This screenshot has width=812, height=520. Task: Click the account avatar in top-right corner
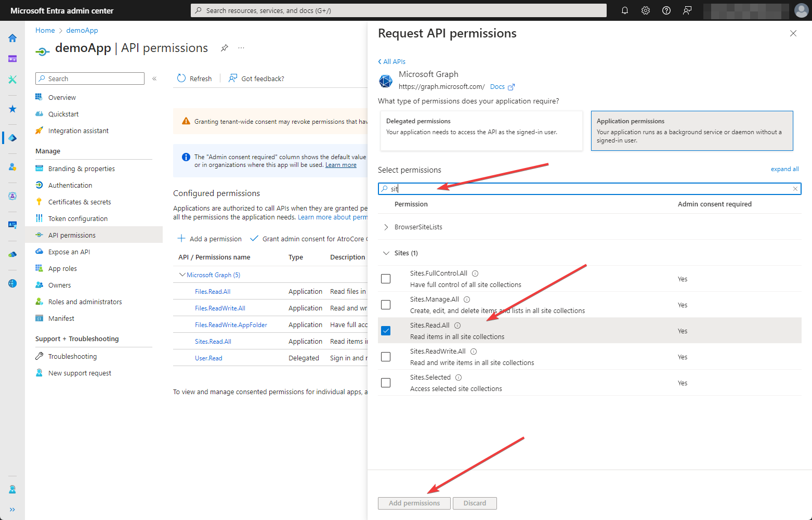coord(802,10)
